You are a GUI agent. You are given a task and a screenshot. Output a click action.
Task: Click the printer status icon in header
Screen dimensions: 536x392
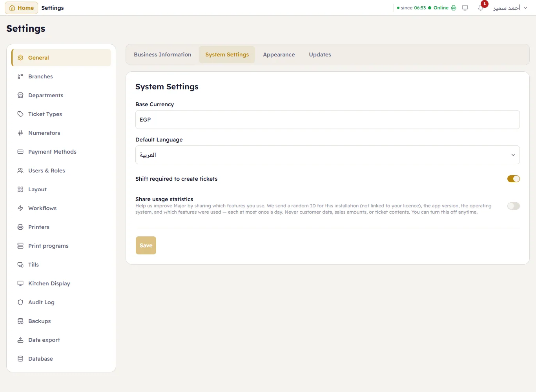[x=454, y=8]
